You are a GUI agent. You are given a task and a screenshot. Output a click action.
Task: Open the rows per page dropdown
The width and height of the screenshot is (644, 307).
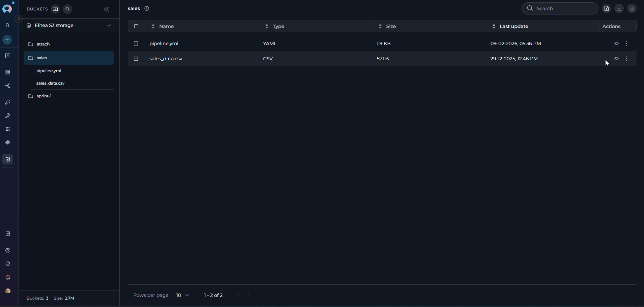[182, 295]
